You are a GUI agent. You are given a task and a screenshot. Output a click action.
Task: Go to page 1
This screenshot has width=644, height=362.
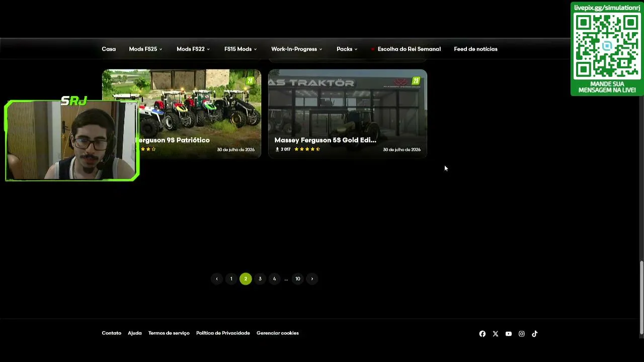(x=231, y=279)
